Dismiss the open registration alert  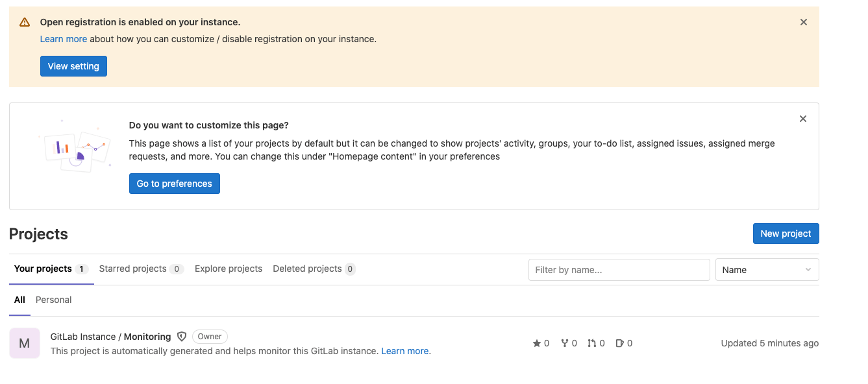coord(804,22)
